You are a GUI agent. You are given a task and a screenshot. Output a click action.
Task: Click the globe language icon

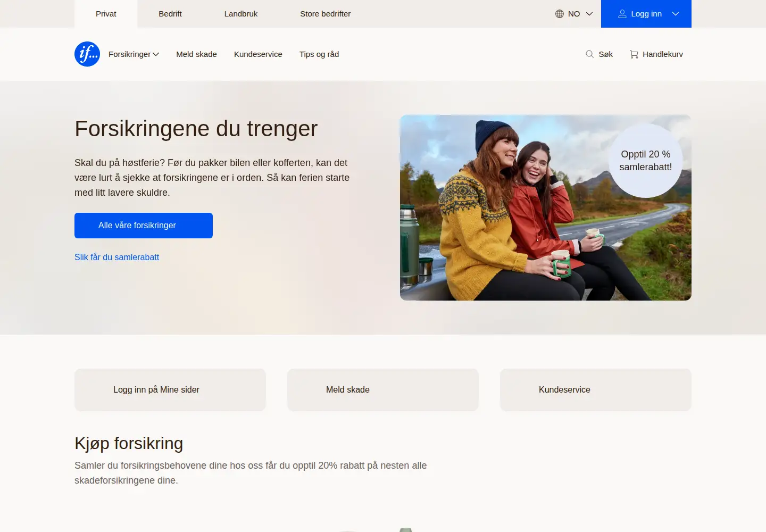pos(560,14)
